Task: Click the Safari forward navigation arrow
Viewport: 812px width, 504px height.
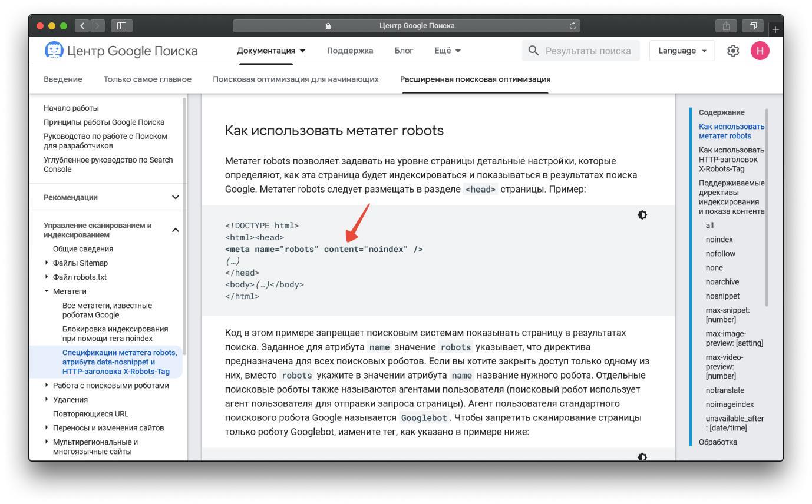Action: pyautogui.click(x=97, y=26)
